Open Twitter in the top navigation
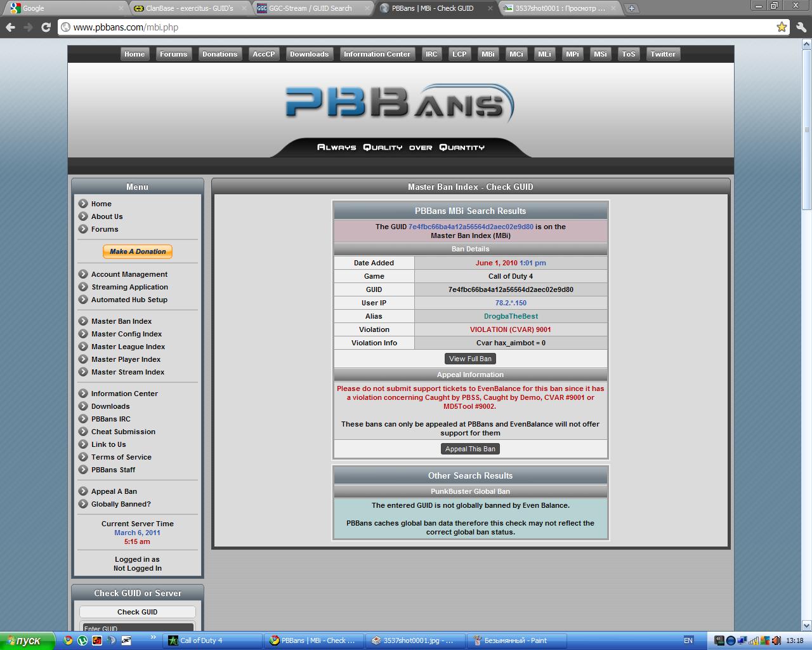This screenshot has height=650, width=812. pos(663,55)
